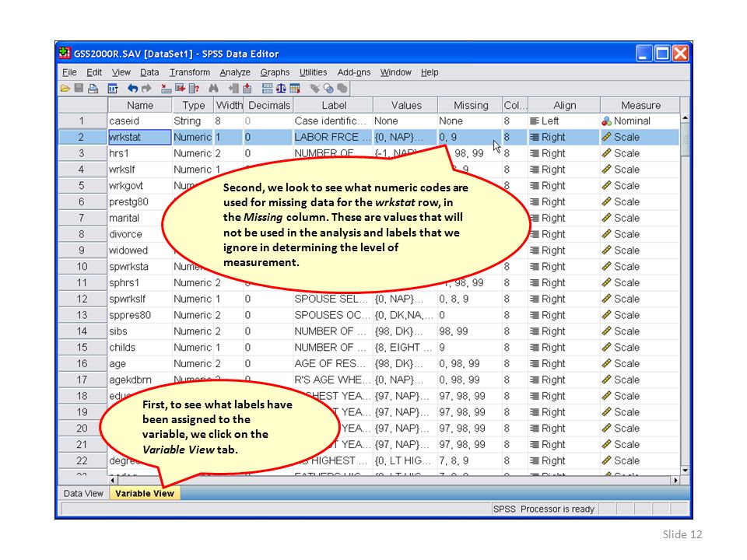
Task: Open the View menu
Action: pos(121,72)
